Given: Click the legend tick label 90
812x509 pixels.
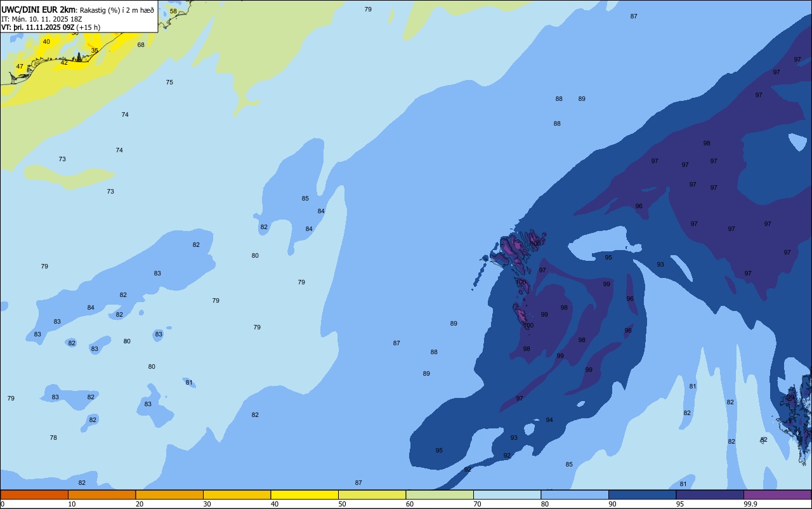Looking at the screenshot, I should (613, 504).
